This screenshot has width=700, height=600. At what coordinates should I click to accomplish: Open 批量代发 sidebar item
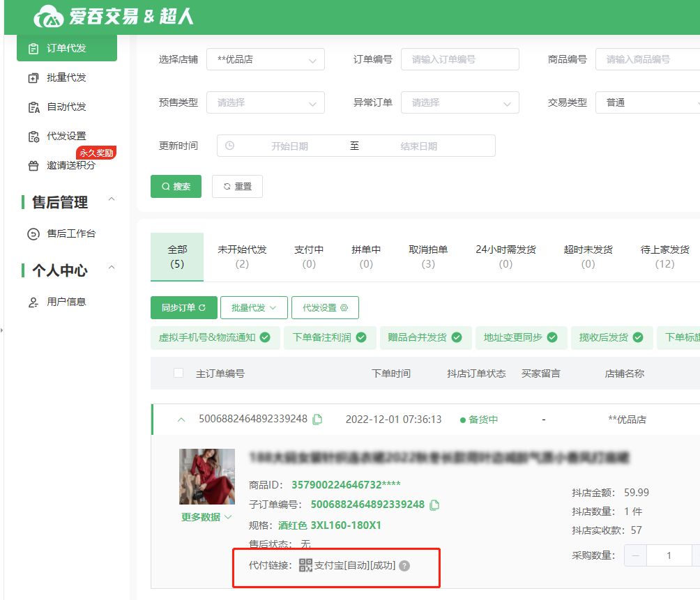pos(67,77)
